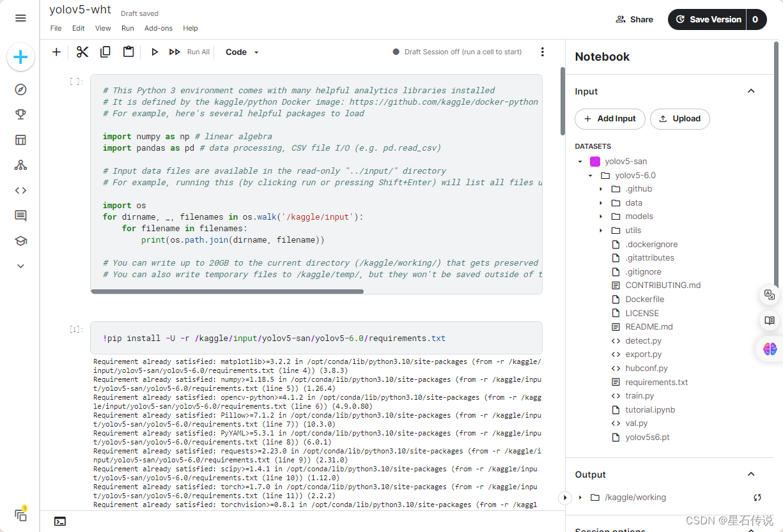Open the Run menu

tap(128, 28)
